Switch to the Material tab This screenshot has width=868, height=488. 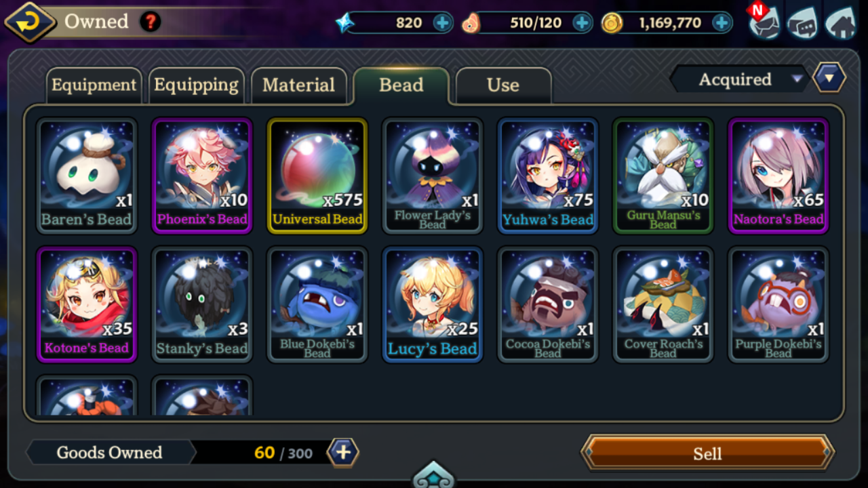298,85
